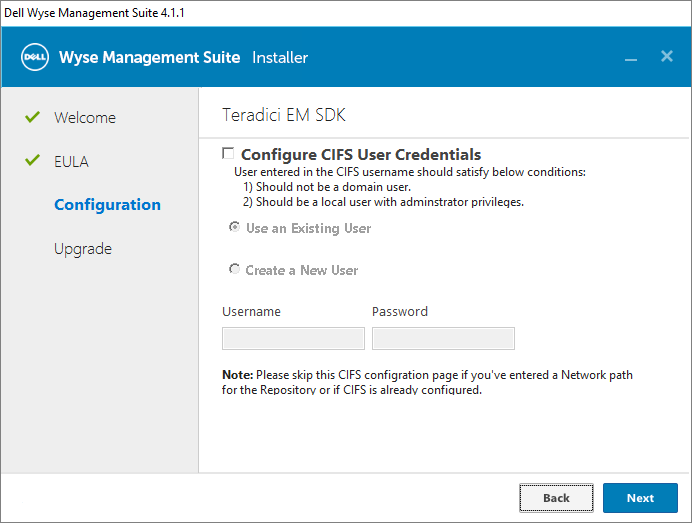
Task: Click the Wyse Management Suite Installer title
Action: pos(184,57)
